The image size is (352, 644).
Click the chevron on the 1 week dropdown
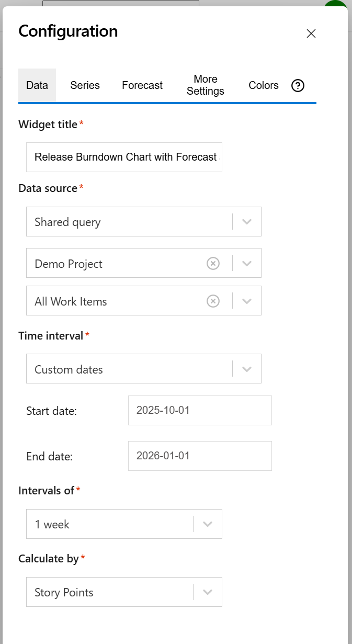[x=208, y=524]
